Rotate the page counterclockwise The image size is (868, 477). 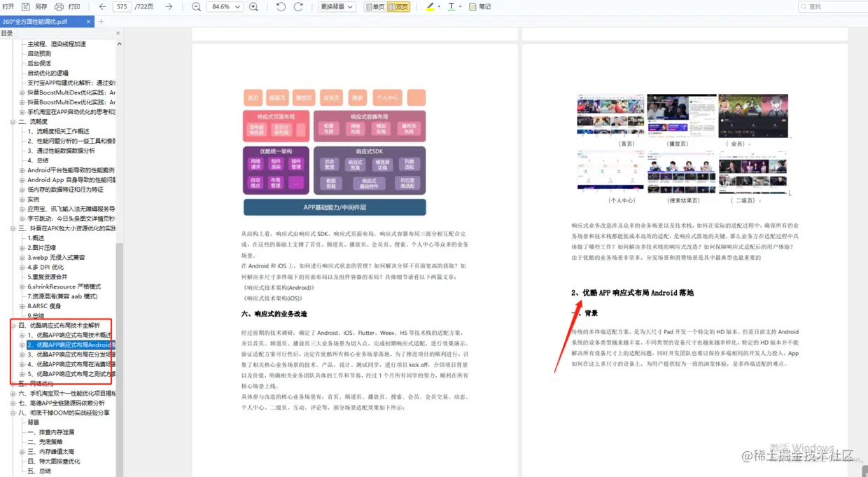tap(281, 6)
